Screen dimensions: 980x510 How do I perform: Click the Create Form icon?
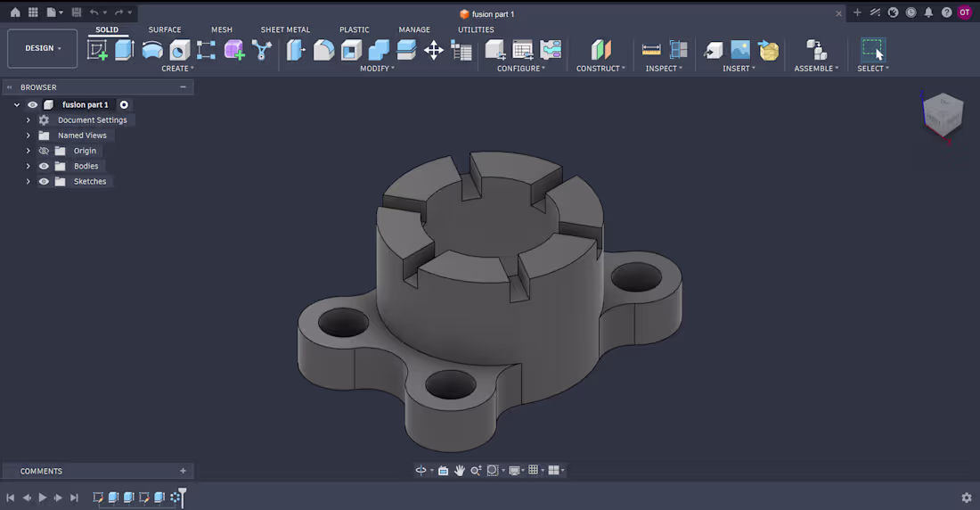(234, 50)
